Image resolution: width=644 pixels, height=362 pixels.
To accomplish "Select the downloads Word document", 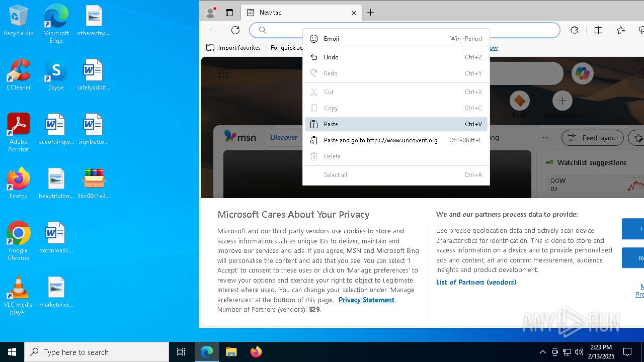I will (x=56, y=238).
